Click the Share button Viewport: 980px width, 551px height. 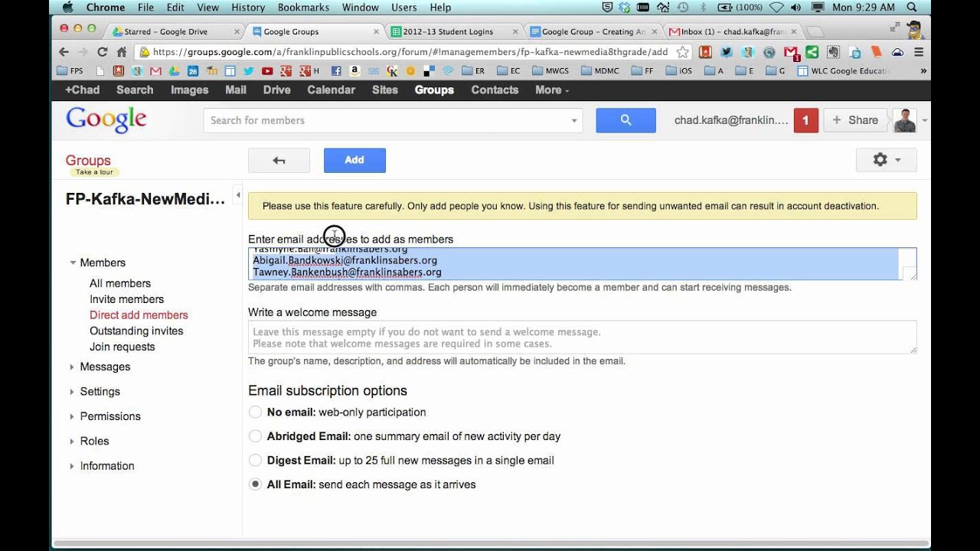[855, 120]
